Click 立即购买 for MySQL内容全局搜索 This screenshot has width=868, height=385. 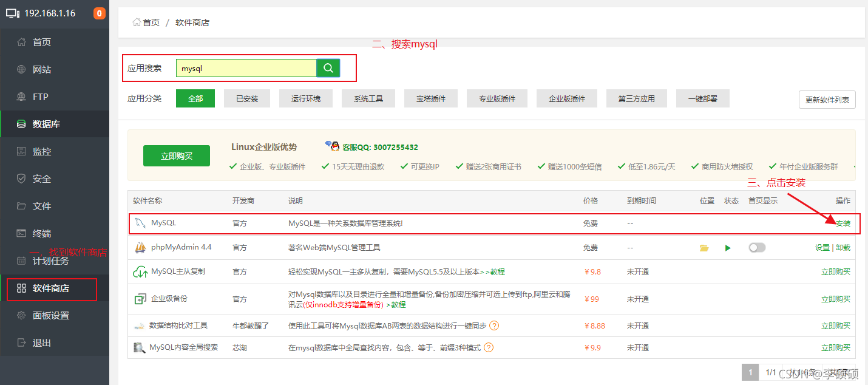(x=836, y=348)
